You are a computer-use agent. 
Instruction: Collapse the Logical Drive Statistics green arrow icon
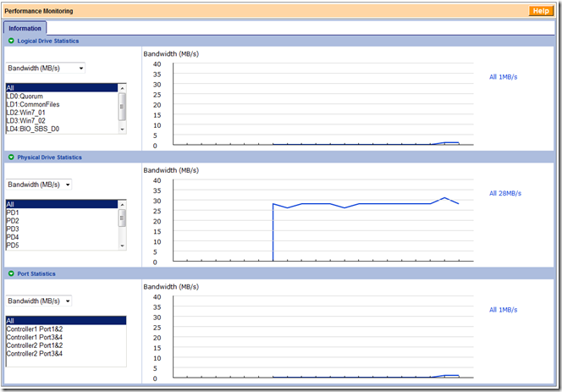[x=11, y=41]
